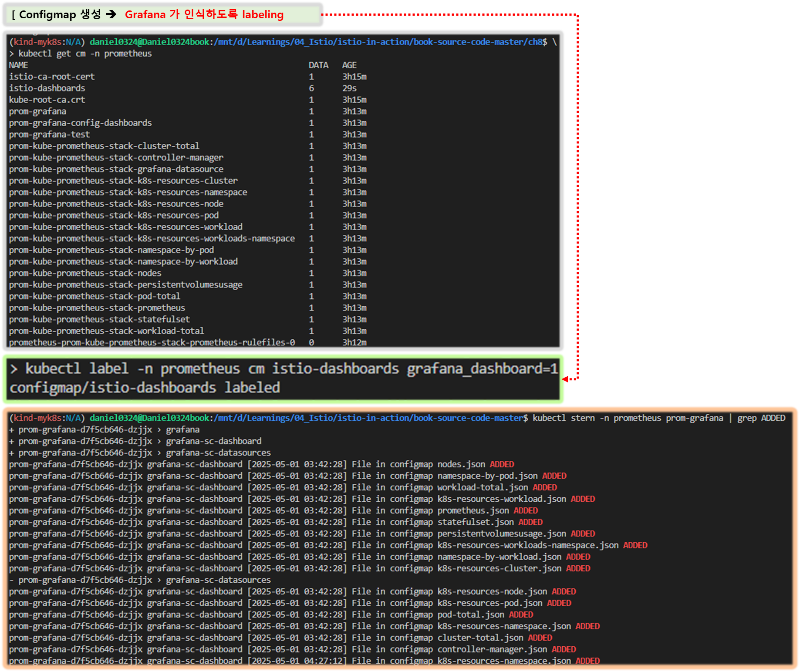The image size is (800, 672).
Task: Click prom-kube-prometheus-stack-controller-manager name
Action: coord(116,158)
